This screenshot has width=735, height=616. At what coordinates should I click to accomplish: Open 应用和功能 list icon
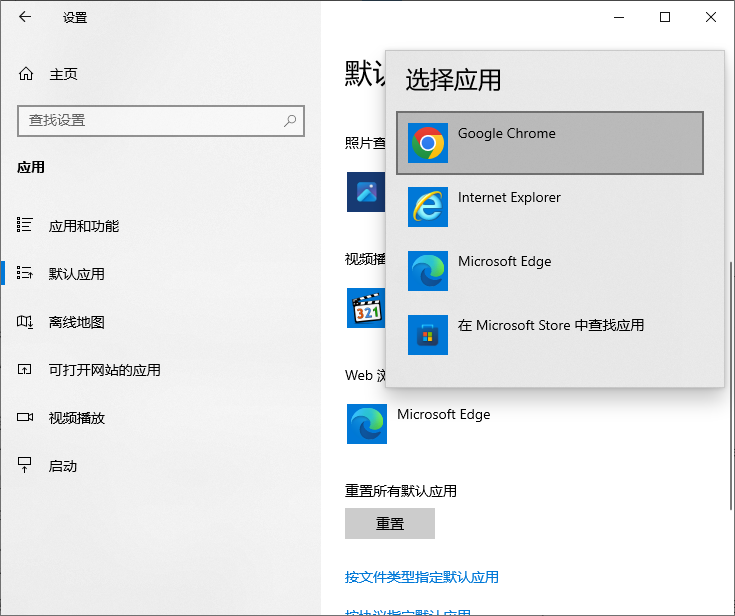click(24, 225)
